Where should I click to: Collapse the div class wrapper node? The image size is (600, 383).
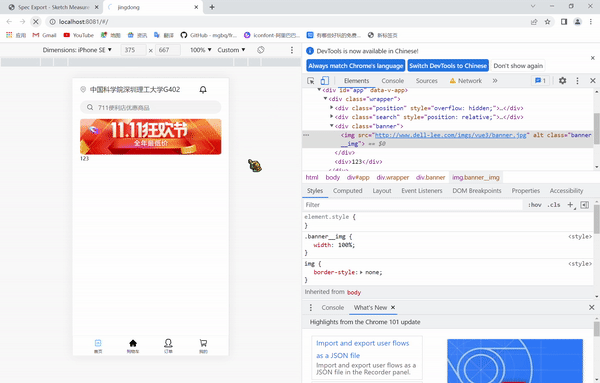click(326, 99)
